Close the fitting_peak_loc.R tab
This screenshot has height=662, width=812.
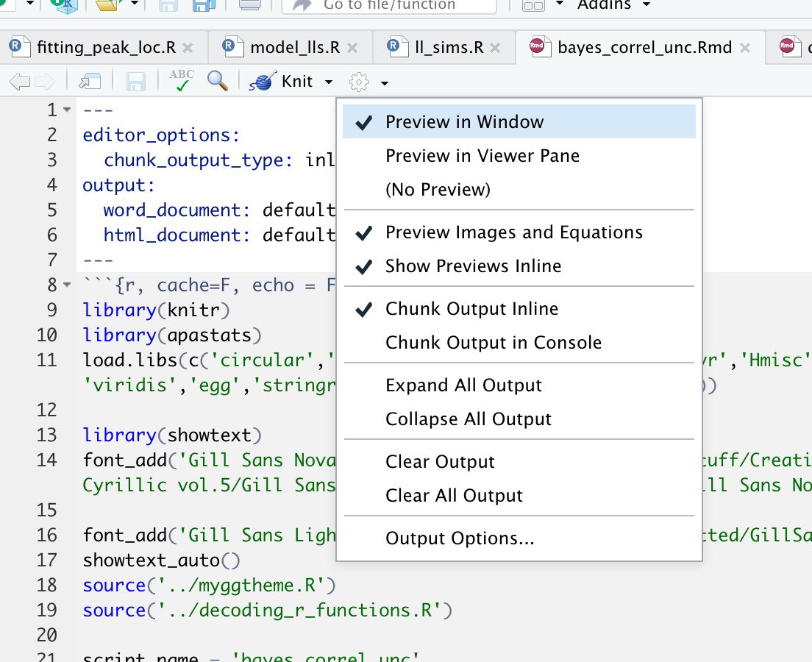[188, 48]
